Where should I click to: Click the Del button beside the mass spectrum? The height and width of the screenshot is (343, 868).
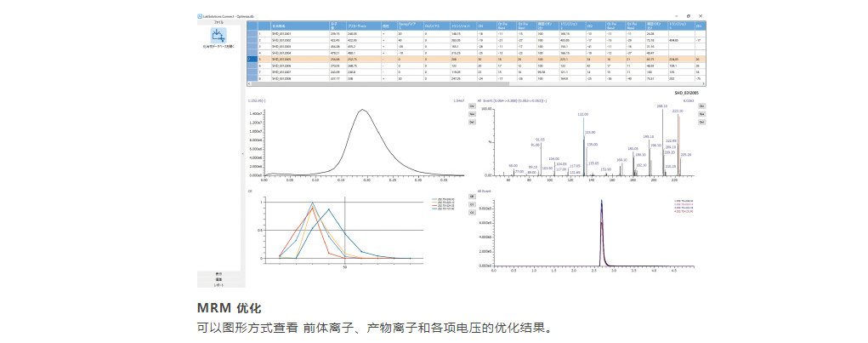point(701,122)
